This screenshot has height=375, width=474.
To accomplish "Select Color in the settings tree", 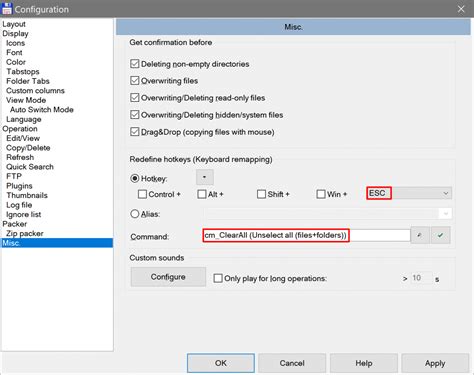I will point(16,62).
